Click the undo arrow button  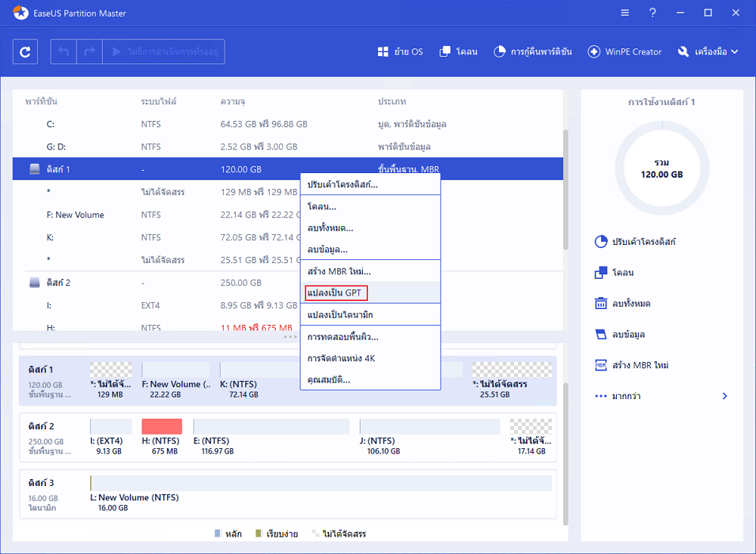point(64,51)
